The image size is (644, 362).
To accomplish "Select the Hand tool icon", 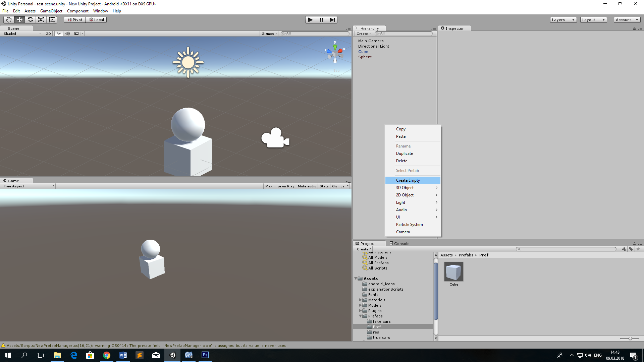I will pyautogui.click(x=8, y=19).
